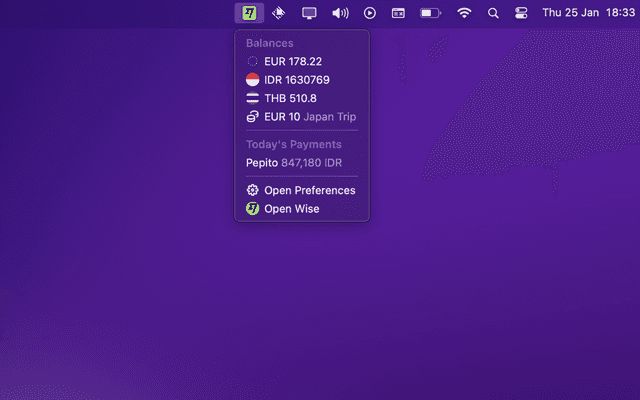Select the THB 510.8 balance
This screenshot has height=400, width=640.
[290, 98]
